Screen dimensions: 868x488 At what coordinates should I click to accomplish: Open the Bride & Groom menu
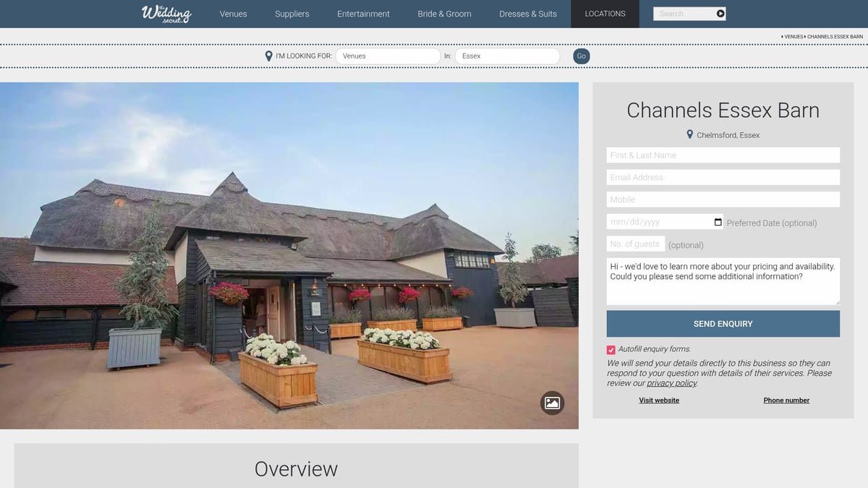(444, 14)
